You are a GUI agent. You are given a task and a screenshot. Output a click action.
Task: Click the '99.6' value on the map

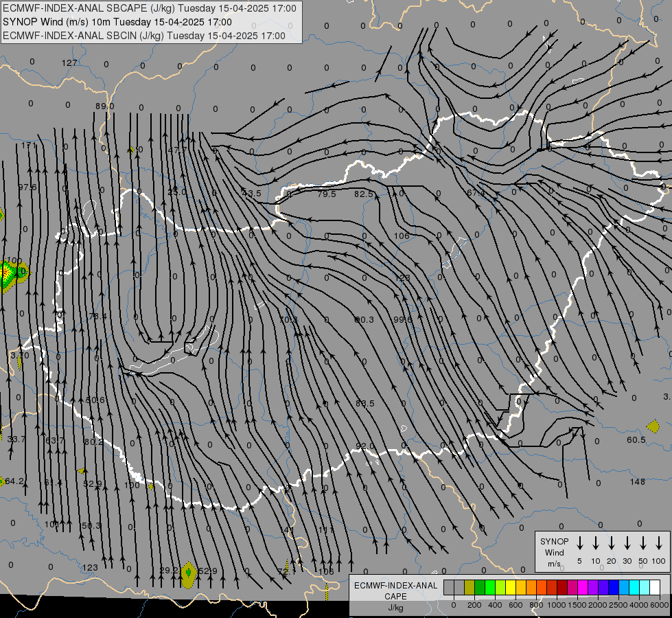point(402,319)
